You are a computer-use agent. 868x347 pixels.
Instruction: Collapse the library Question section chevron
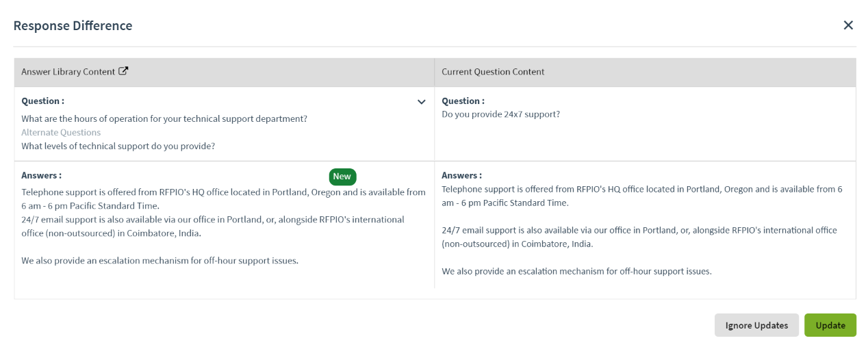coord(422,102)
